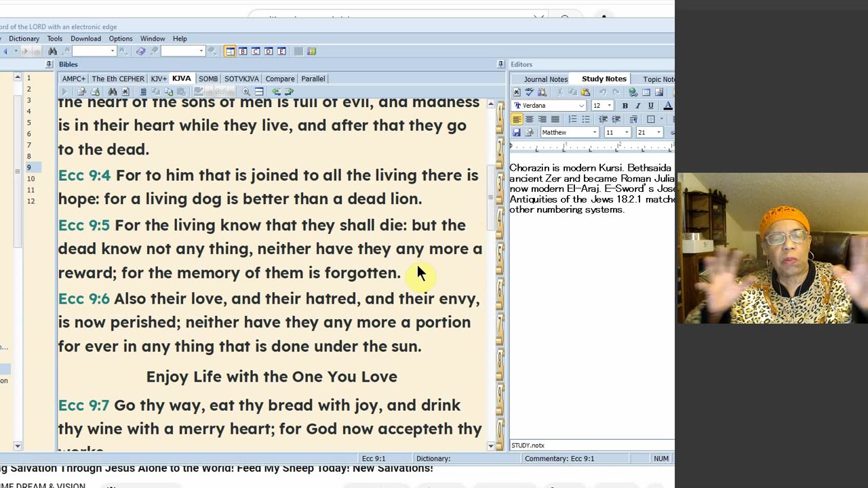Decrease indent in the editor
This screenshot has width=868, height=488.
(603, 119)
